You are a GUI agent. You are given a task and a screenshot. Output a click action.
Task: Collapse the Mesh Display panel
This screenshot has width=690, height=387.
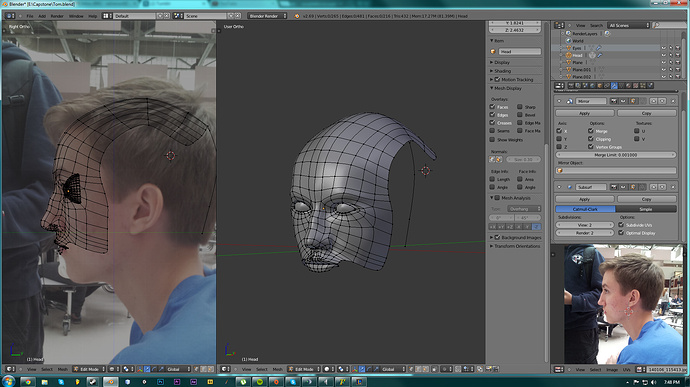(x=506, y=88)
